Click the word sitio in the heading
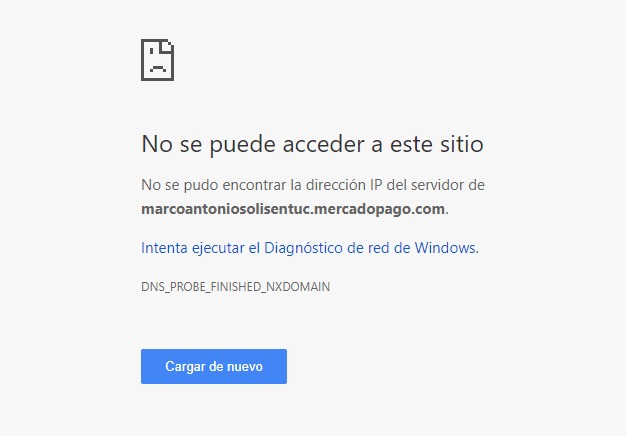Viewport: 626px width, 436px height. tap(462, 144)
